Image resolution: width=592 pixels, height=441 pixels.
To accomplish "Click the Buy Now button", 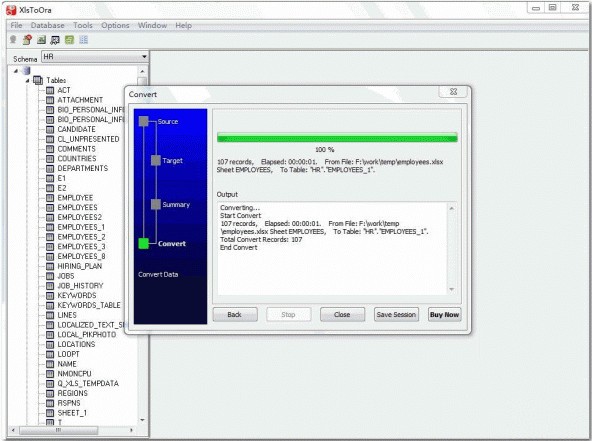I will coord(444,315).
